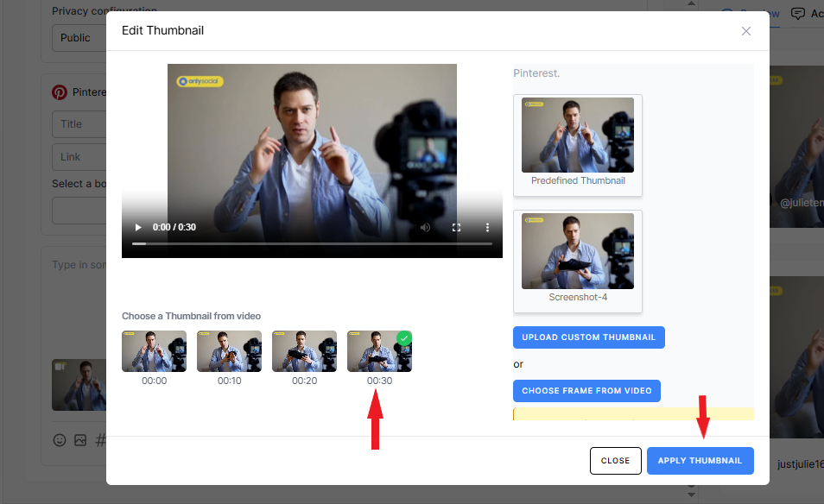This screenshot has height=504, width=824.
Task: Open the Public privacy dropdown
Action: pyautogui.click(x=78, y=38)
